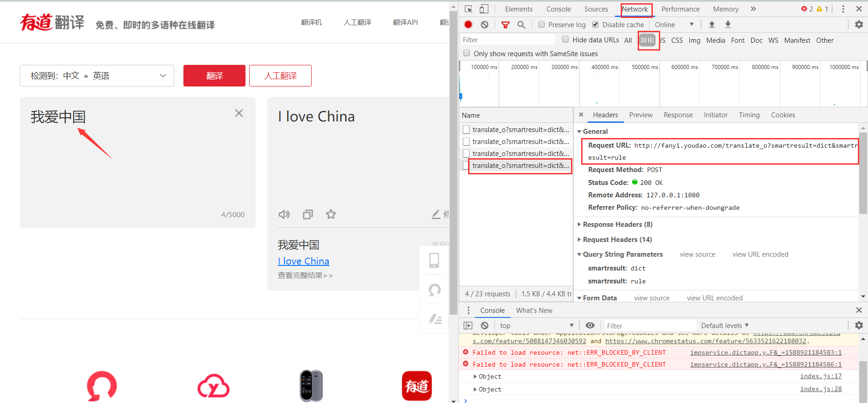Click the red error count badge
Viewport: 868px width, 403px height.
pyautogui.click(x=807, y=9)
